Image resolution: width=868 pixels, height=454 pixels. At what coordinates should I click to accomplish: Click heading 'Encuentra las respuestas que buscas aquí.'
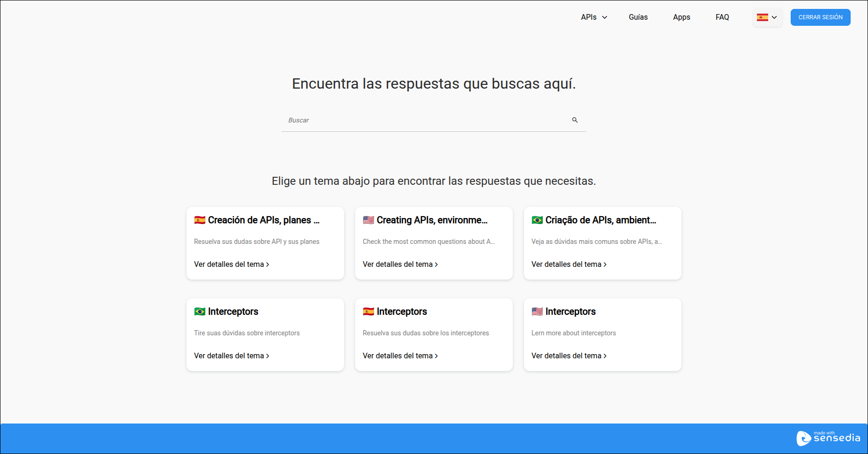(x=434, y=83)
